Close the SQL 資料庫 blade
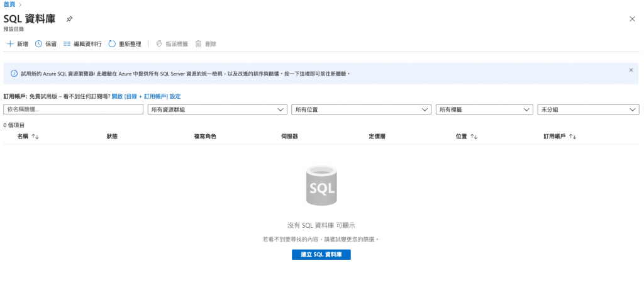The width and height of the screenshot is (644, 307). click(x=633, y=19)
